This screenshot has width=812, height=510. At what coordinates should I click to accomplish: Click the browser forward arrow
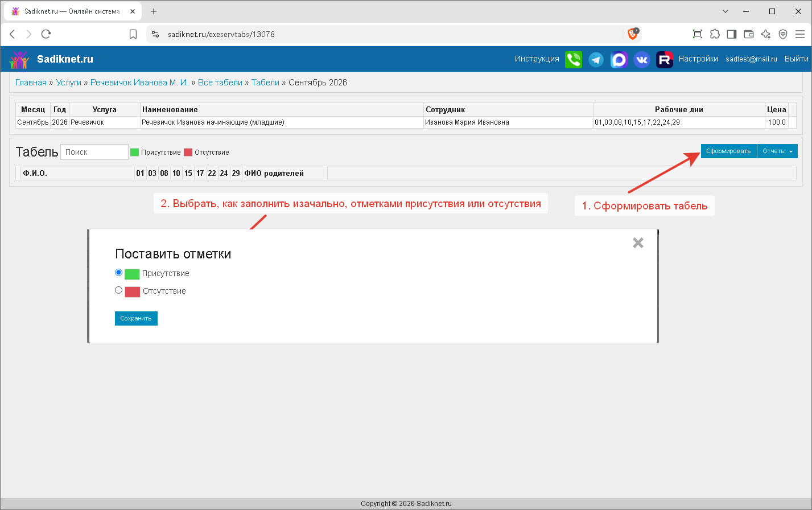click(x=29, y=34)
